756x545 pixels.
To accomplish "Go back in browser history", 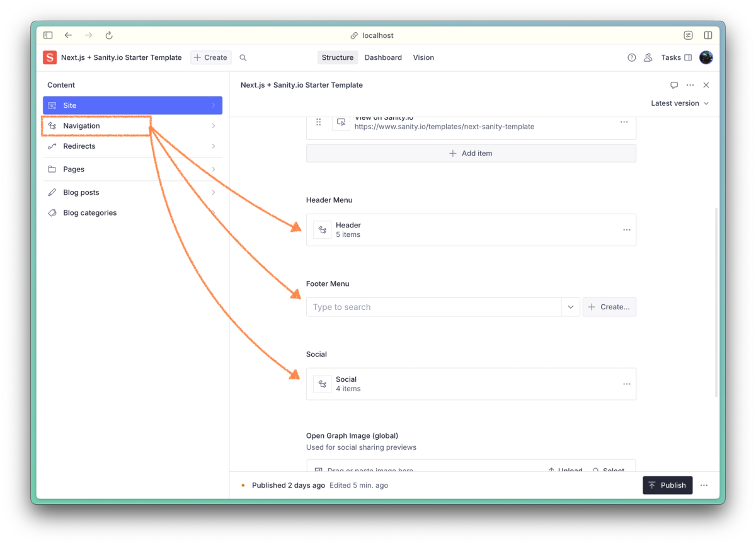I will (x=68, y=35).
